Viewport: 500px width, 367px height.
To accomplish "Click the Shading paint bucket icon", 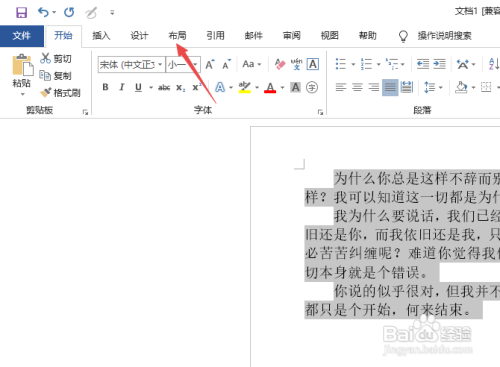I will (461, 87).
